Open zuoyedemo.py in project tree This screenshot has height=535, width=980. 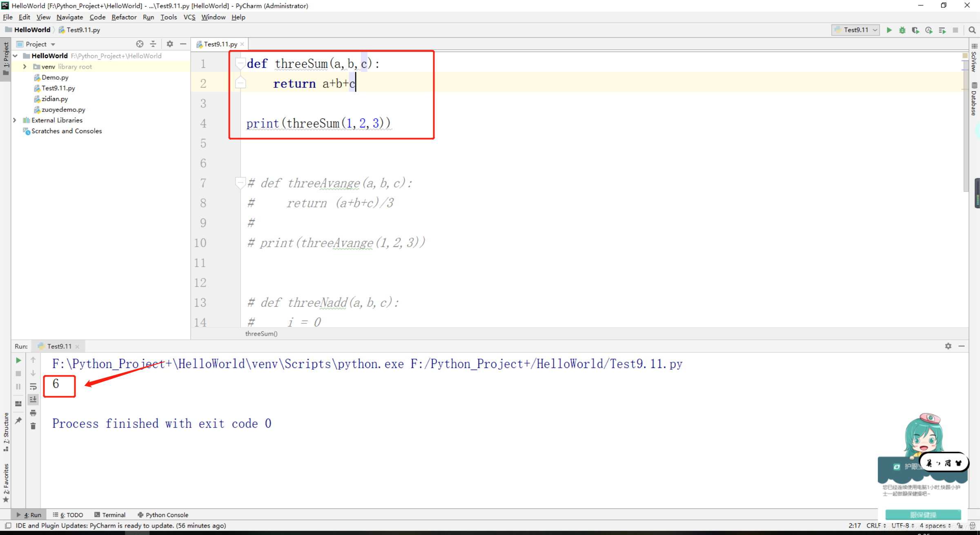[x=63, y=109]
